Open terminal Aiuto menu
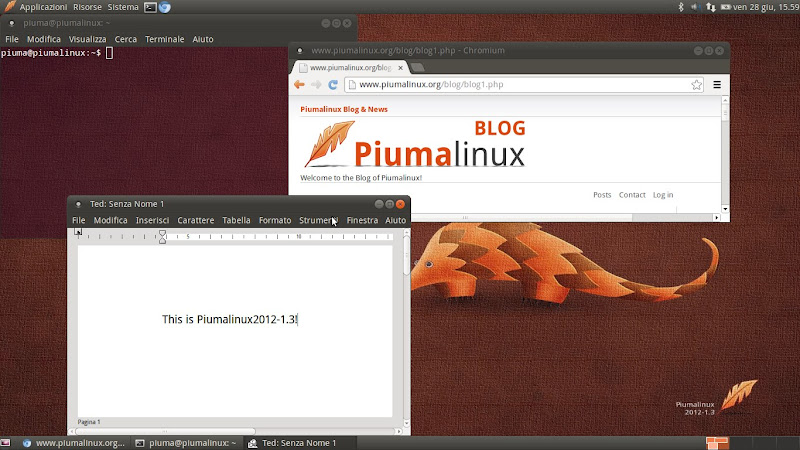This screenshot has width=800, height=450. (x=203, y=39)
